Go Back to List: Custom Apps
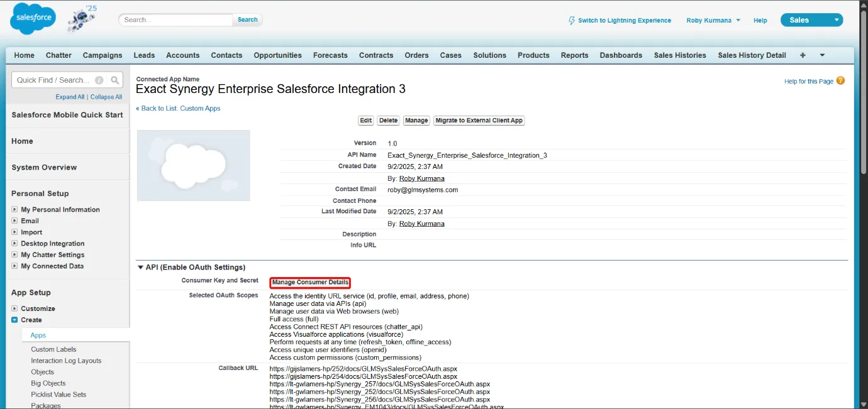This screenshot has width=868, height=409. tap(178, 108)
